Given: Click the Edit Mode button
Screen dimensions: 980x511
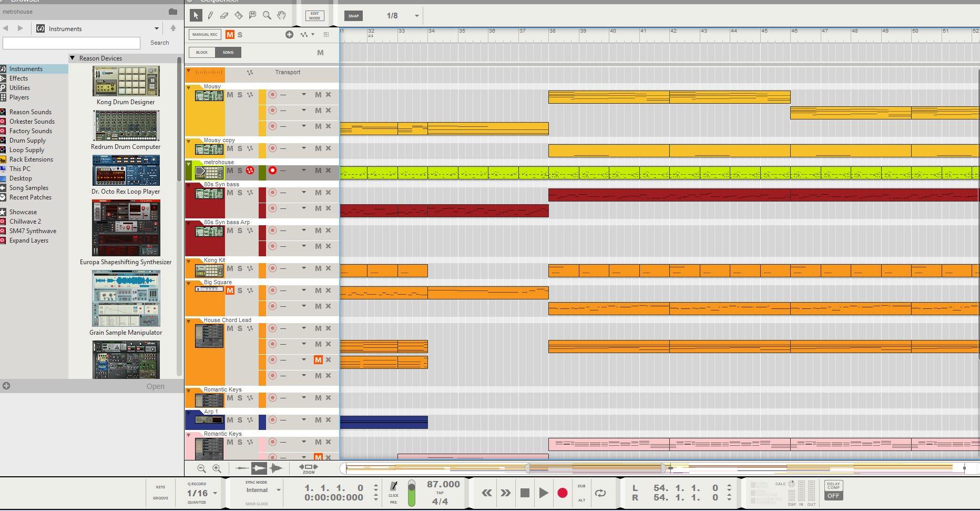Looking at the screenshot, I should (314, 16).
